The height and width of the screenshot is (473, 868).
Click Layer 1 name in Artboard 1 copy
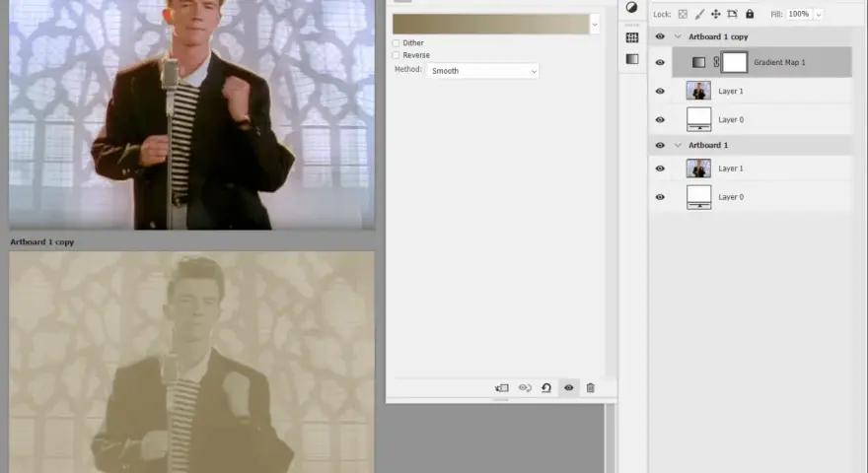[731, 92]
